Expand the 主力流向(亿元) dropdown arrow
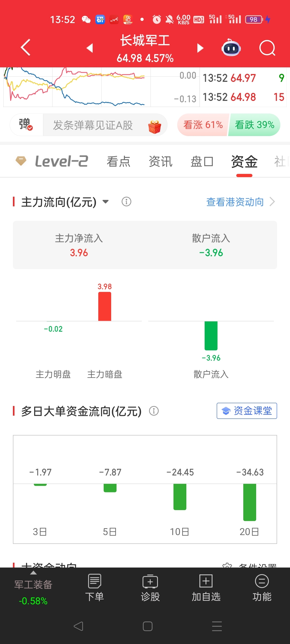Screen dimensions: 290x644 106,202
